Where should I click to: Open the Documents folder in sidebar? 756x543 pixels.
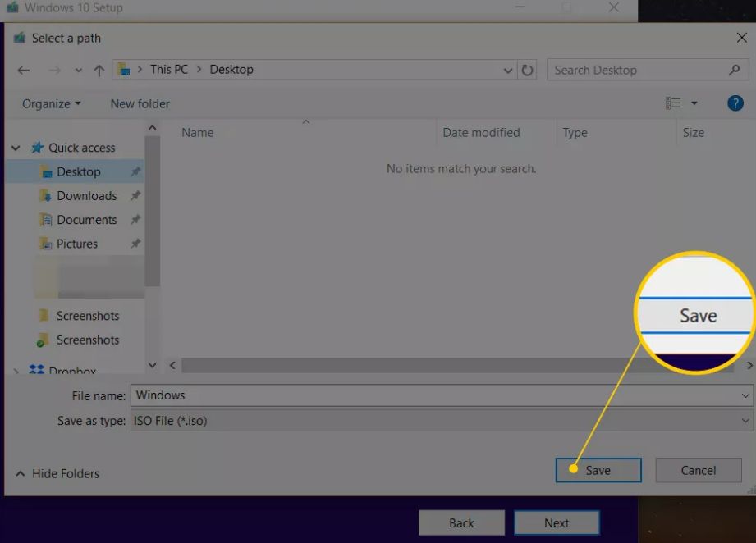(x=86, y=220)
